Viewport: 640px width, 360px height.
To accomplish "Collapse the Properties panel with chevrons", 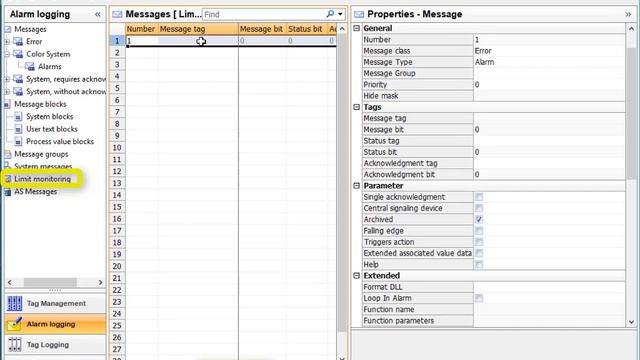I will [628, 14].
